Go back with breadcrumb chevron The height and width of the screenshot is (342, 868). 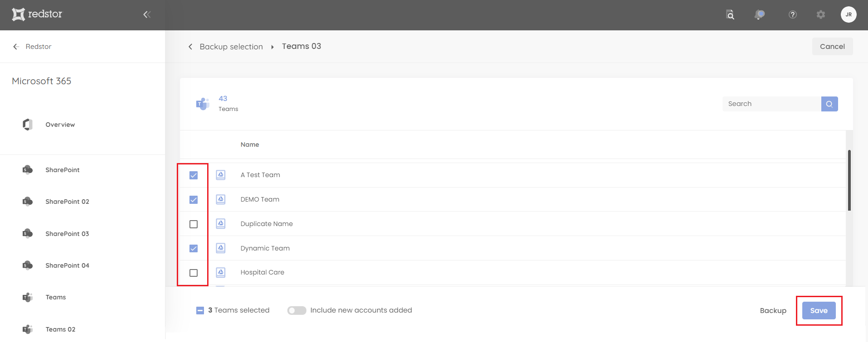point(190,47)
